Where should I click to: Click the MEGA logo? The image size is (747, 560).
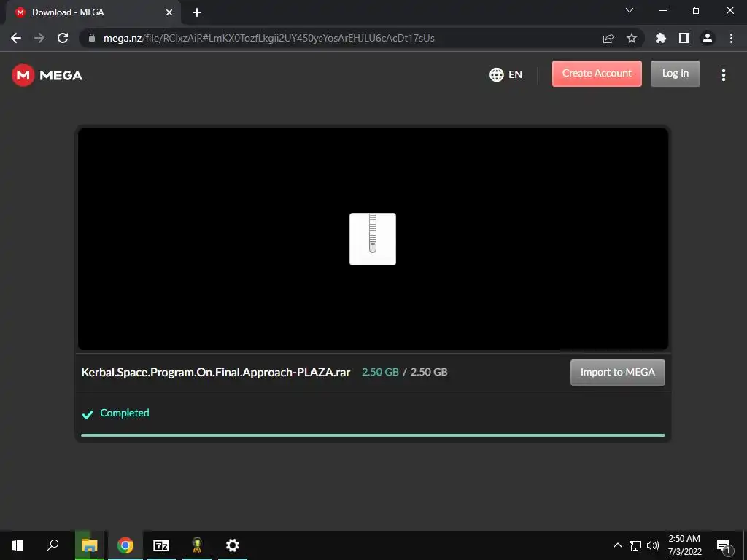coord(47,75)
